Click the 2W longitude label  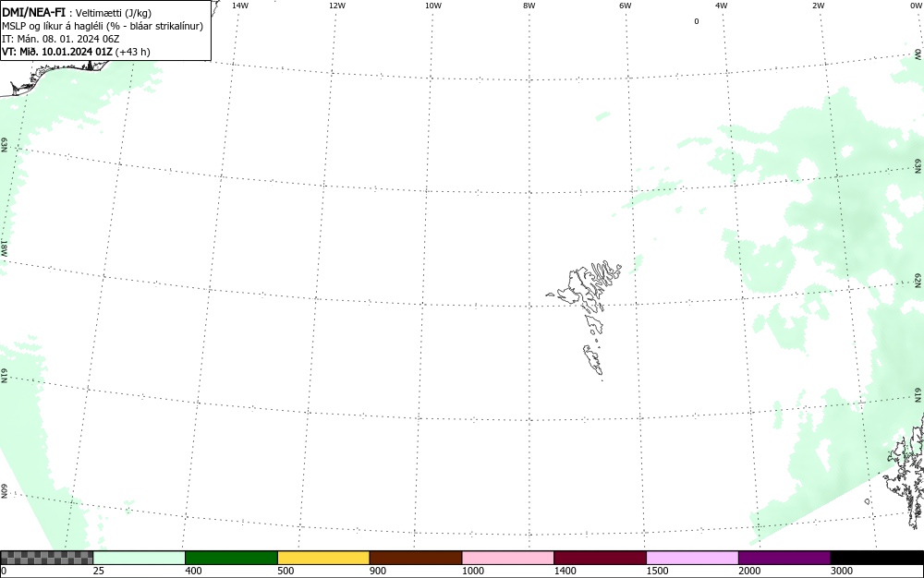click(x=818, y=6)
